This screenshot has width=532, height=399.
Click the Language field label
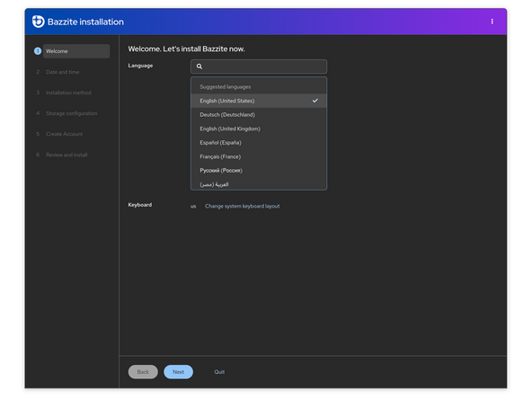coord(140,66)
